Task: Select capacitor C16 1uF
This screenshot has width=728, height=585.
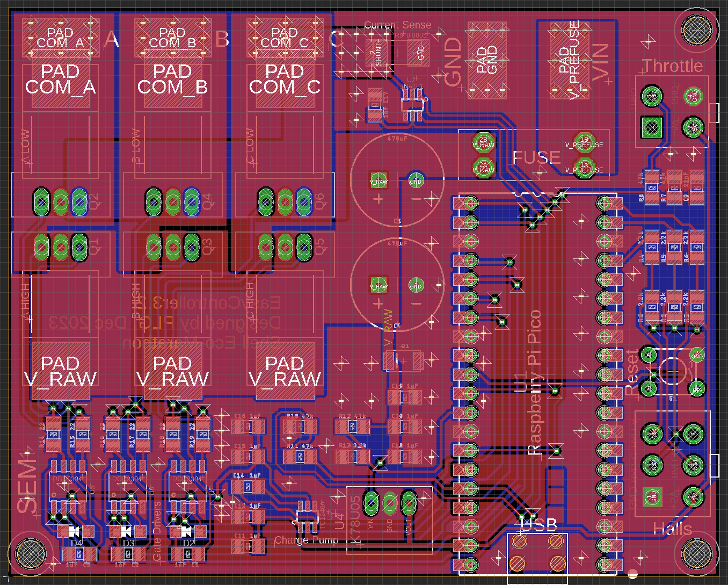Action: (x=248, y=427)
